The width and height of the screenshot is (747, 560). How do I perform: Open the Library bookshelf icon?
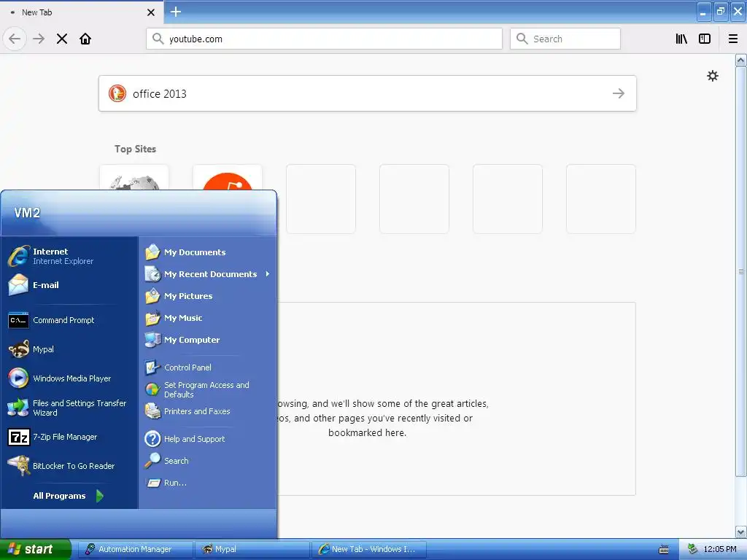(681, 39)
